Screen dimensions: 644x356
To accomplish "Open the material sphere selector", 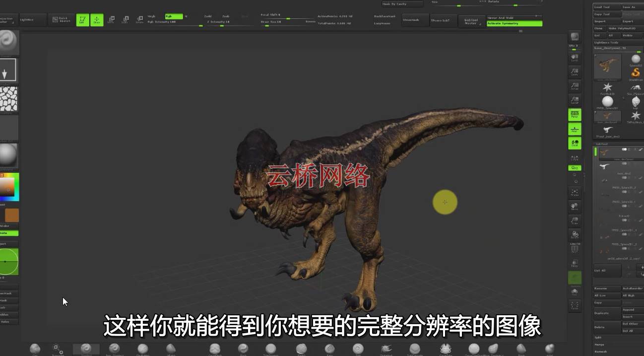I will 8,156.
